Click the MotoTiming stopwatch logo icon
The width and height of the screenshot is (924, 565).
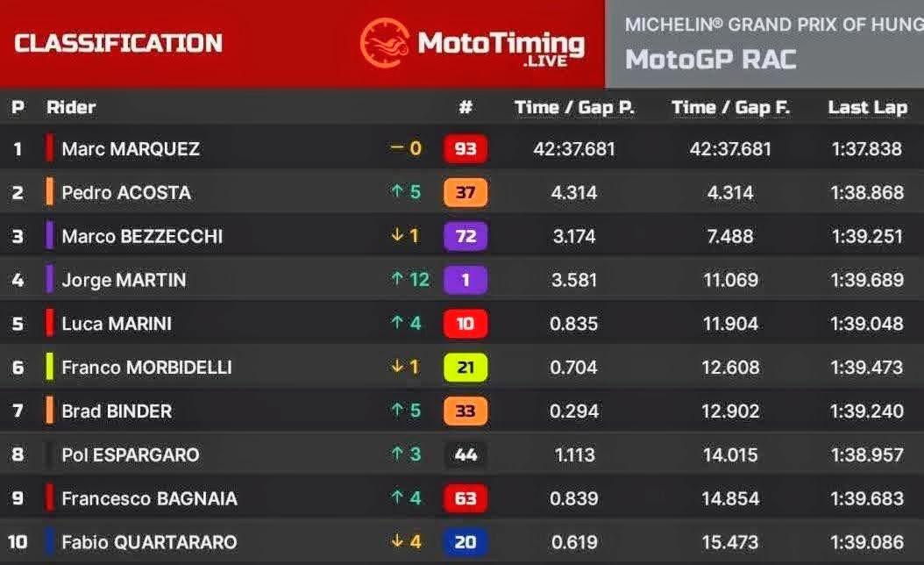pos(386,43)
